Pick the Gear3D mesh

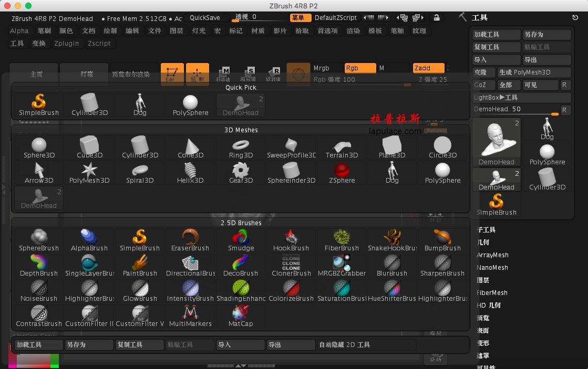coord(241,173)
